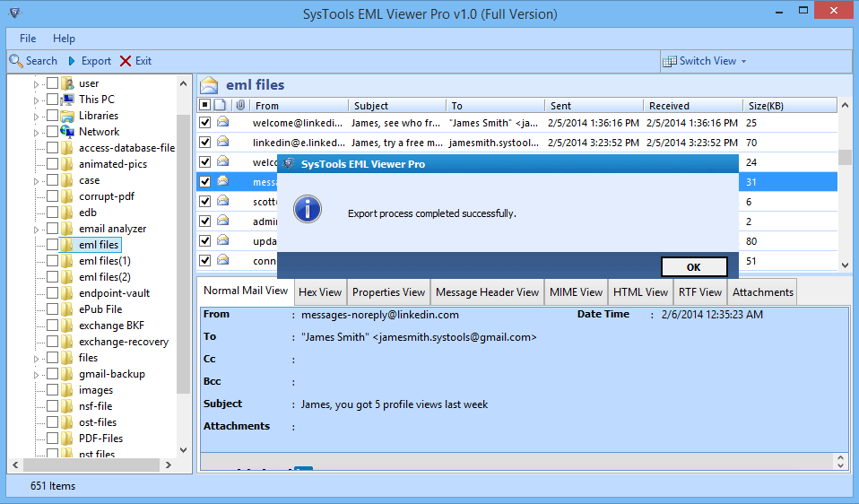
Task: Click the This PC computer icon
Action: [x=67, y=100]
